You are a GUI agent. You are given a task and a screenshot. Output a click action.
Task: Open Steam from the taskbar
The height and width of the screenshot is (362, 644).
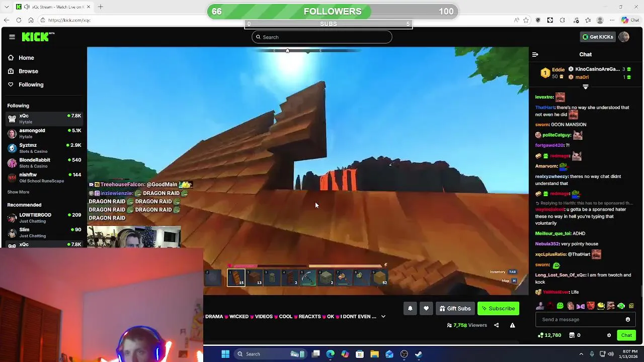[x=418, y=354]
